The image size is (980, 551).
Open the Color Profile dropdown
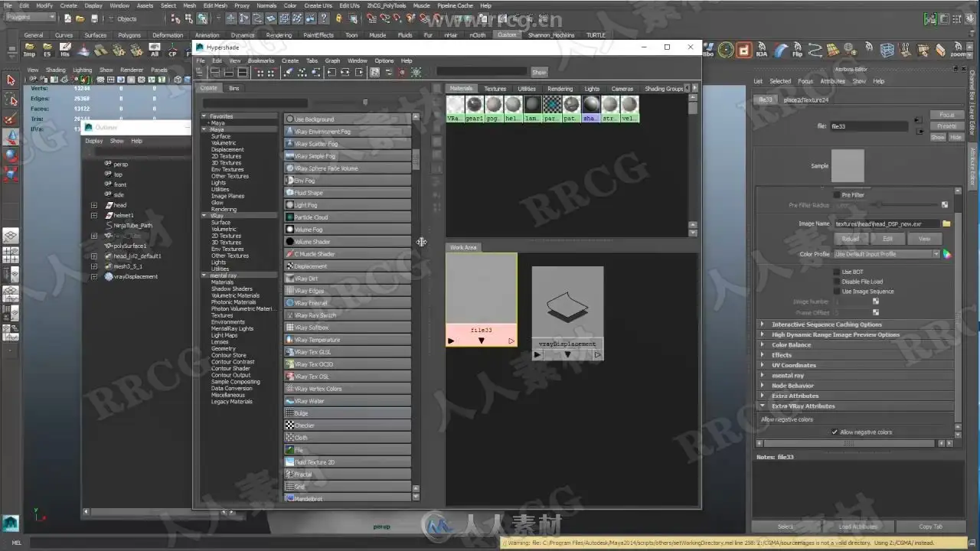(x=887, y=254)
